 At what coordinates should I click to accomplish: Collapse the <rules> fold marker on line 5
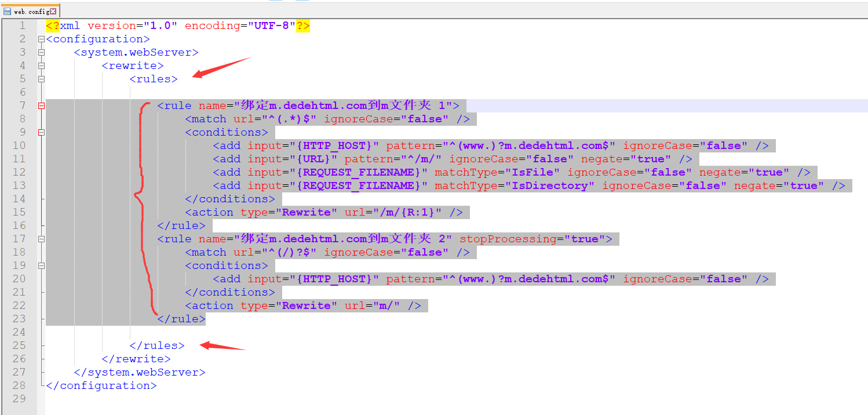(x=41, y=79)
